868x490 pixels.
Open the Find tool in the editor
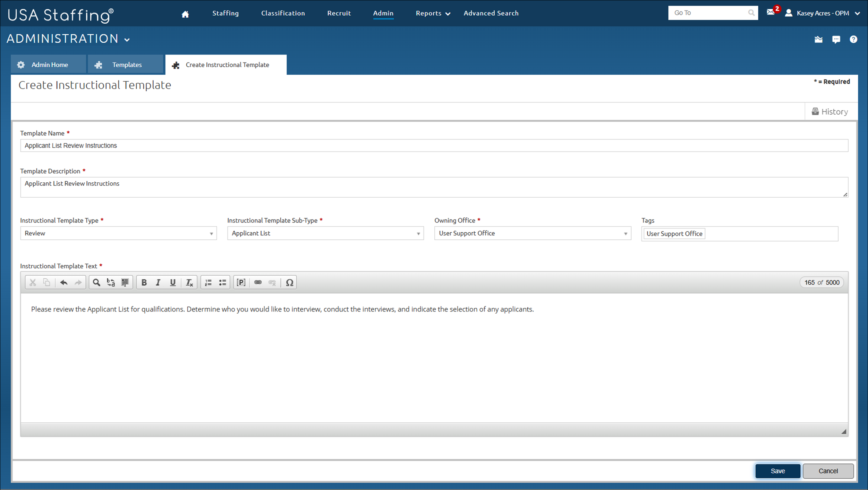(96, 282)
